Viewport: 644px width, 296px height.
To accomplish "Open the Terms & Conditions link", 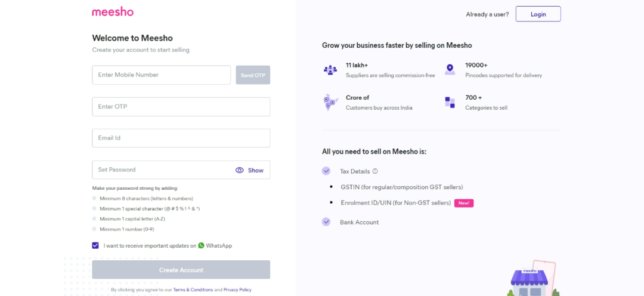I will [x=193, y=290].
